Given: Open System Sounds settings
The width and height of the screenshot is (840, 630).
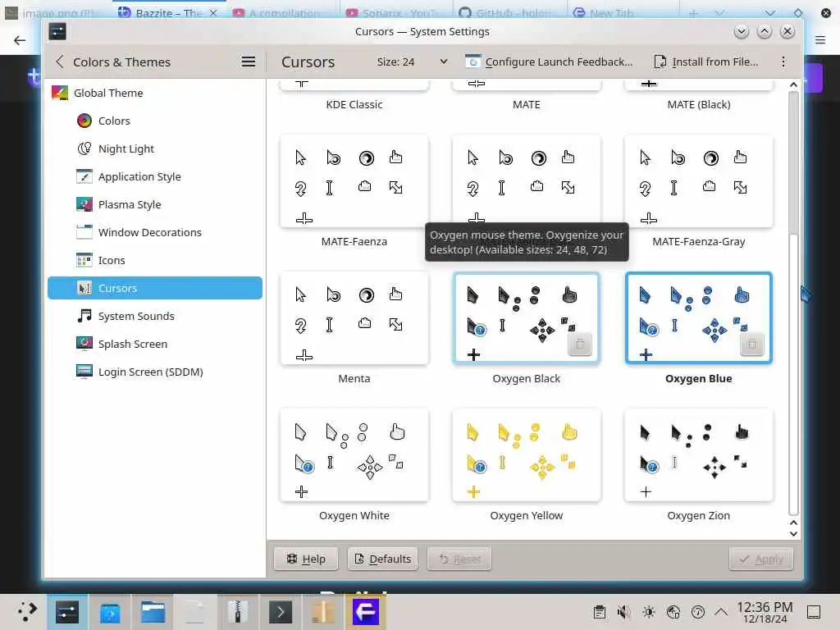Looking at the screenshot, I should (155, 316).
